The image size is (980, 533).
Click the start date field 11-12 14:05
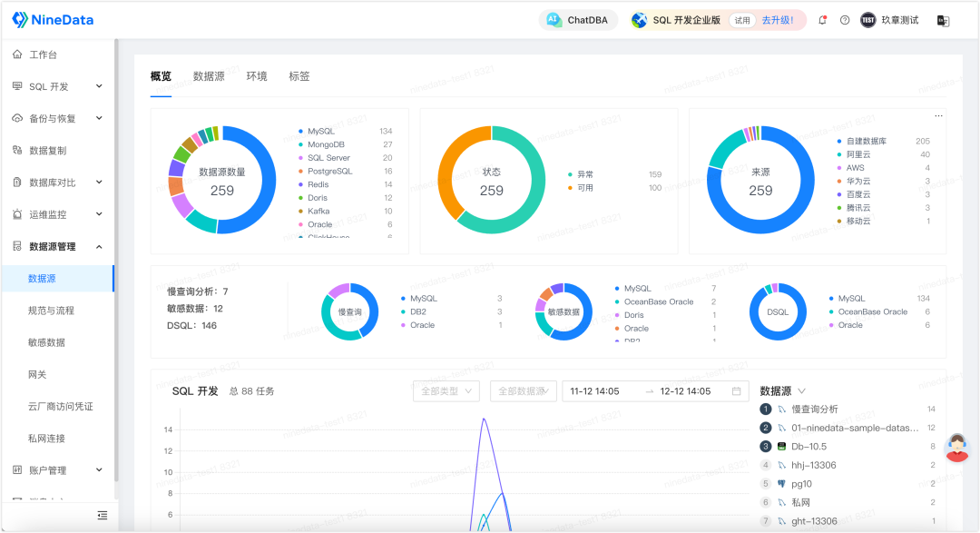[594, 391]
